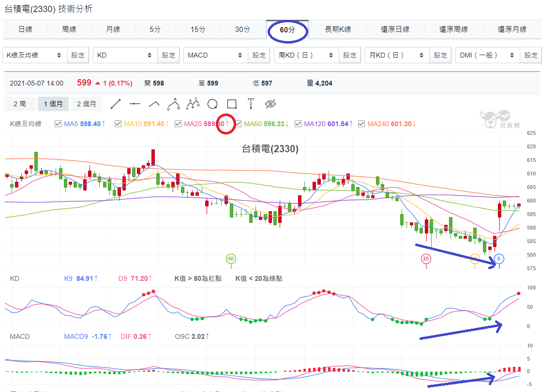Select the angle line drawing tool
The image size is (555, 392).
click(154, 104)
